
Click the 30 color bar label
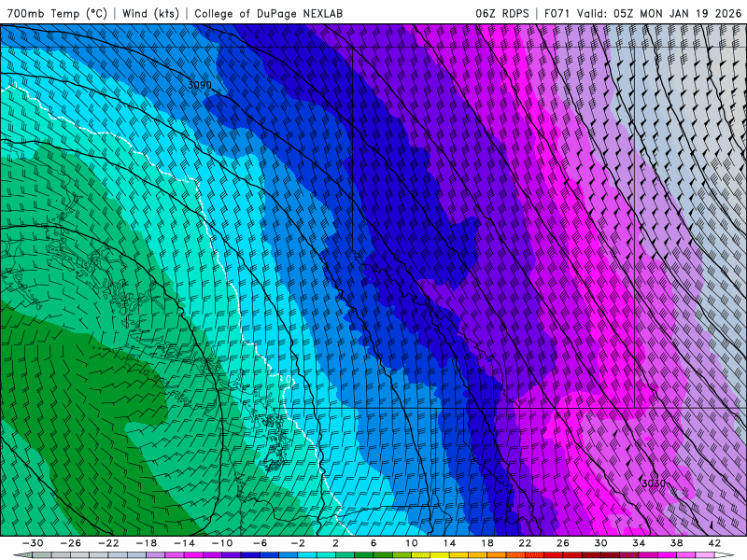pos(600,543)
